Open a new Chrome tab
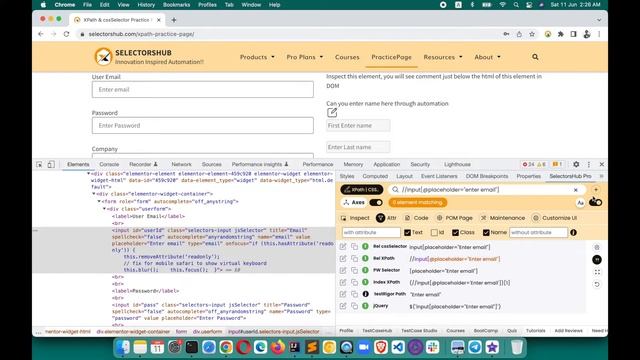This screenshot has height=360, width=640. (x=174, y=20)
